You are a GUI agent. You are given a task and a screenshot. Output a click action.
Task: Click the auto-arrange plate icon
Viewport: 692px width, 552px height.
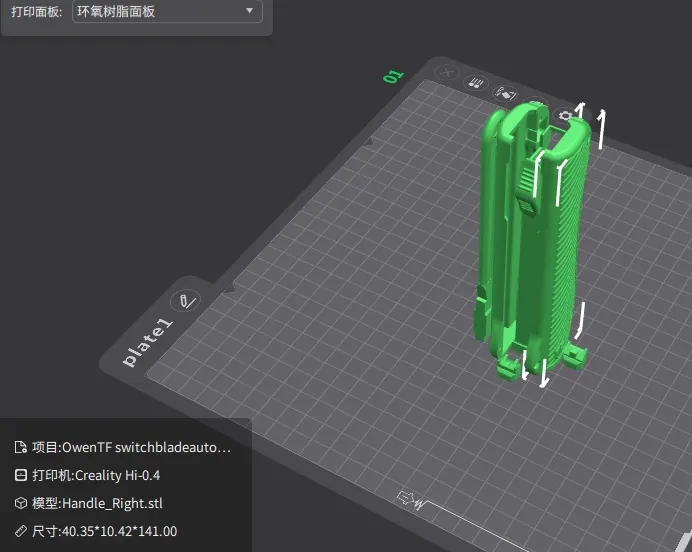pos(476,83)
